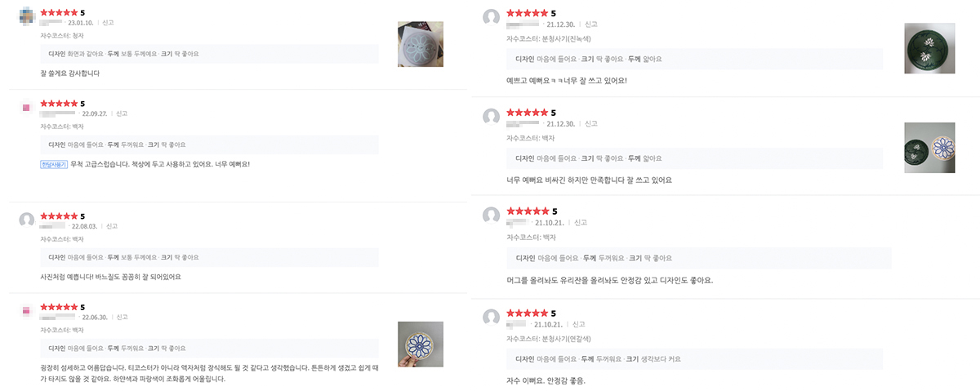Open the photo showing two coasters together
Screen dimensions: 980x391
click(x=929, y=148)
